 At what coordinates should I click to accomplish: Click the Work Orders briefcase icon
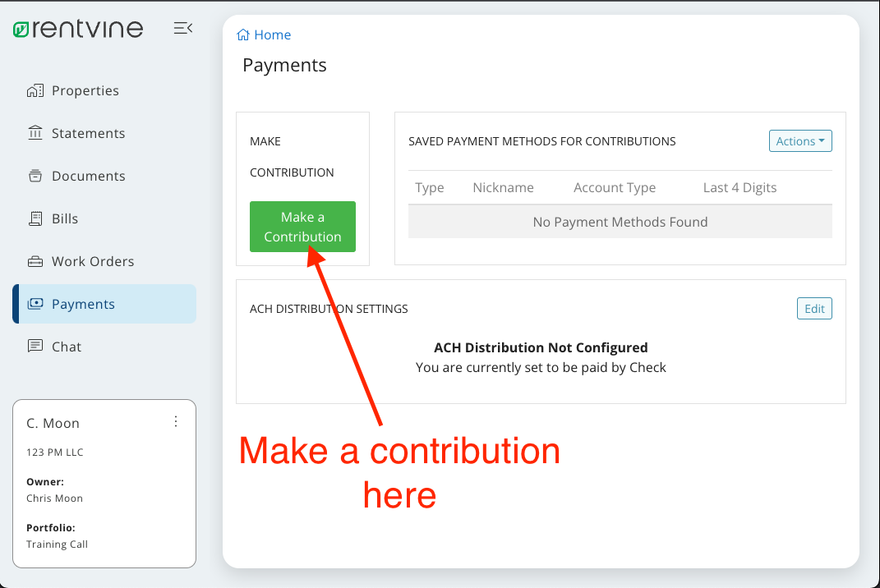click(x=35, y=261)
